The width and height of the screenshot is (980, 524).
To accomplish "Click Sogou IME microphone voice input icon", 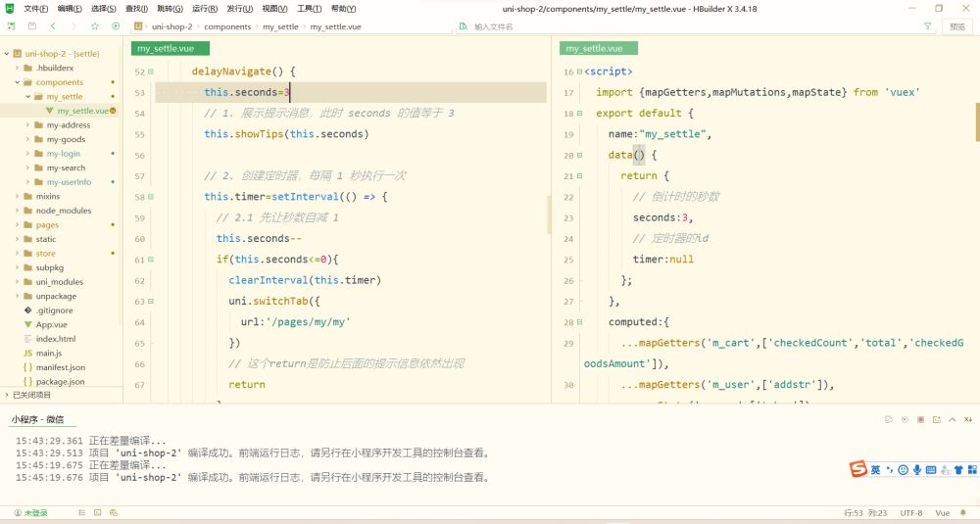I will 917,470.
